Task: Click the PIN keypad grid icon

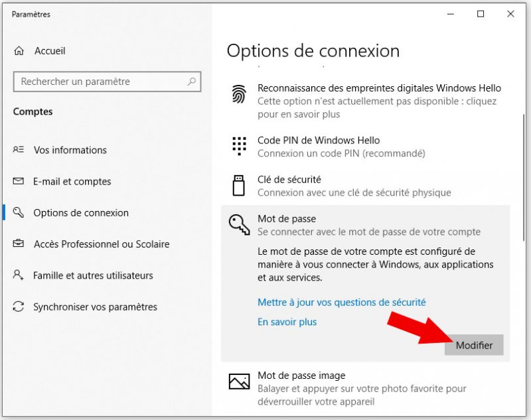Action: (x=238, y=147)
